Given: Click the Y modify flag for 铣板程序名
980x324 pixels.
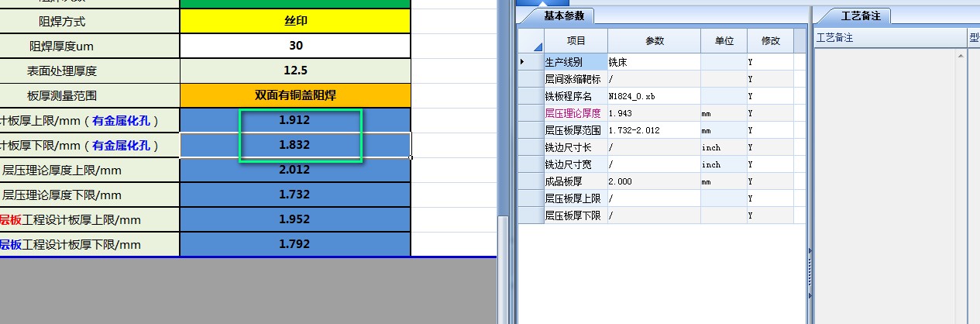Looking at the screenshot, I should coord(770,95).
